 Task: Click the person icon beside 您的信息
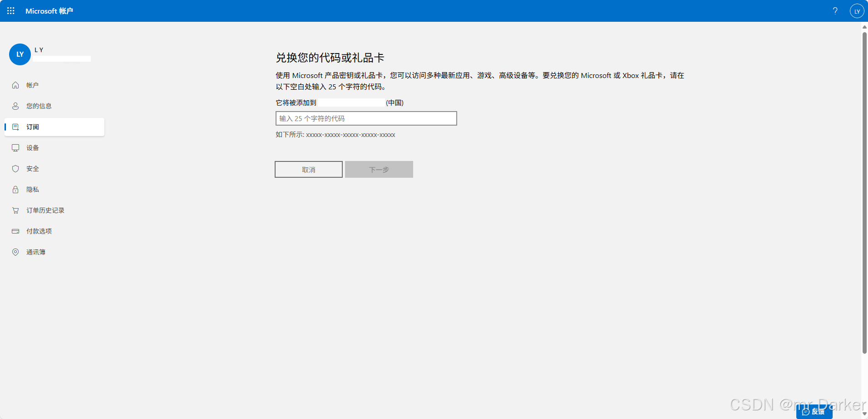15,106
